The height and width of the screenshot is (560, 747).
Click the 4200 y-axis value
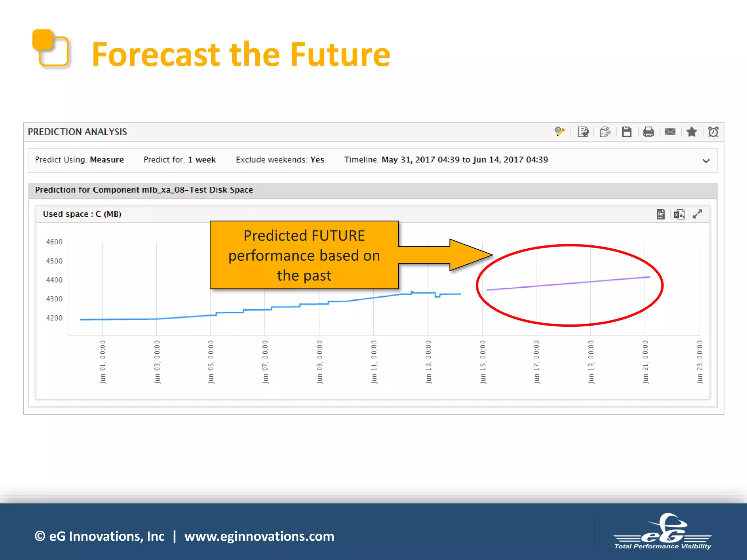point(54,318)
